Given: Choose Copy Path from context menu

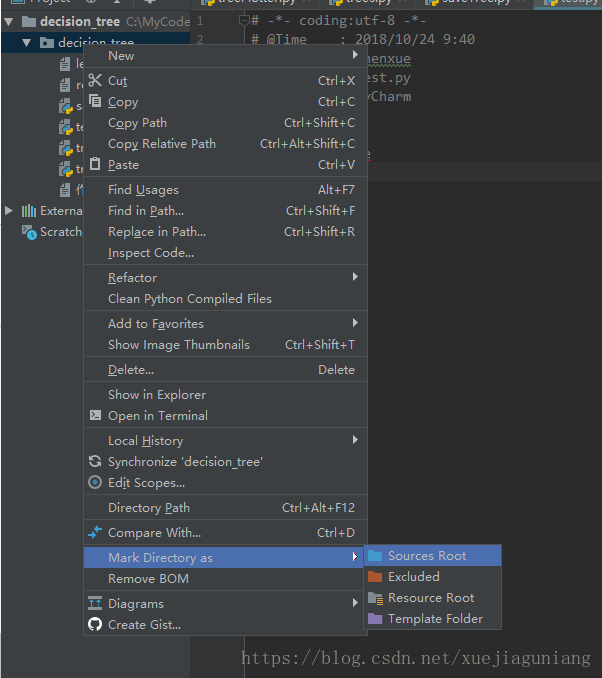Looking at the screenshot, I should 225,122.
